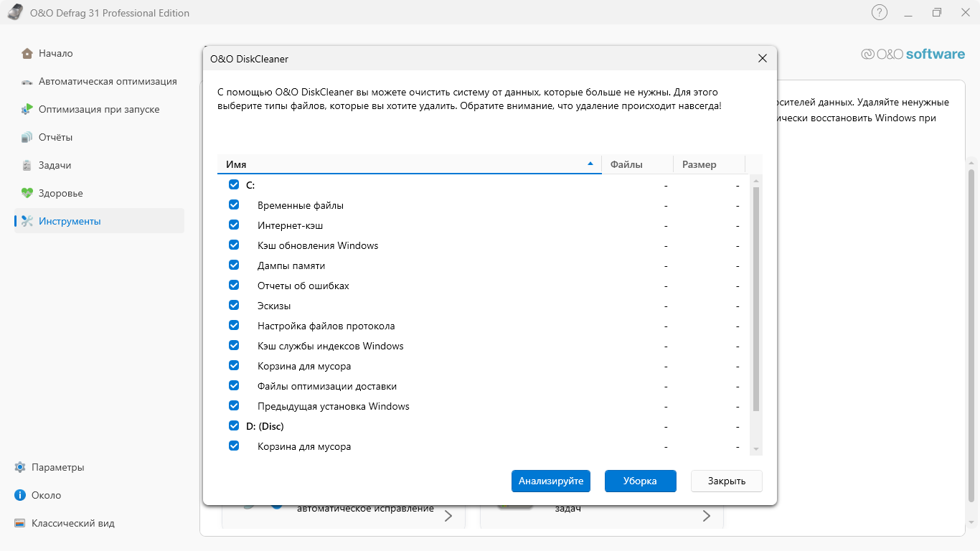Select the Временные файлы row text
The image size is (980, 551).
point(301,205)
